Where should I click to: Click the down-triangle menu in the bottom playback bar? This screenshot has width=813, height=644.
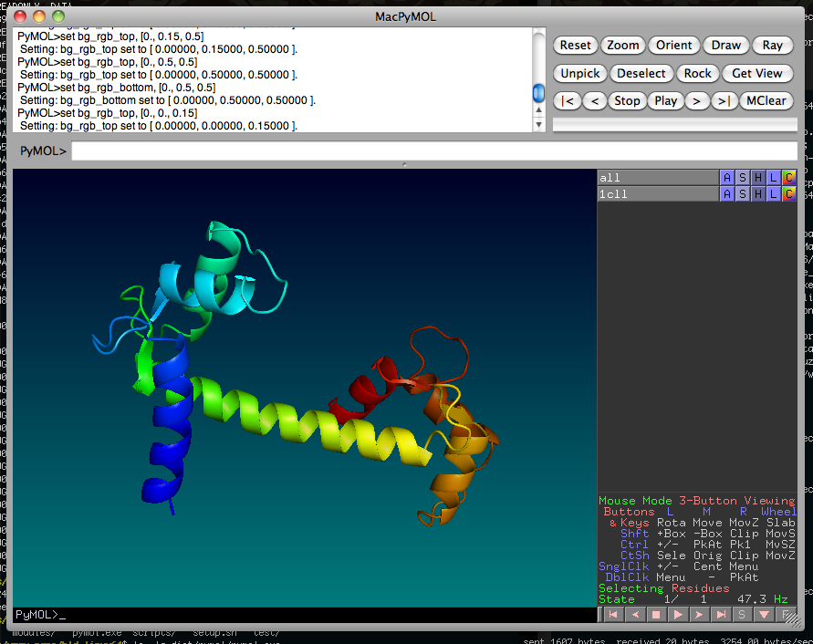point(765,615)
